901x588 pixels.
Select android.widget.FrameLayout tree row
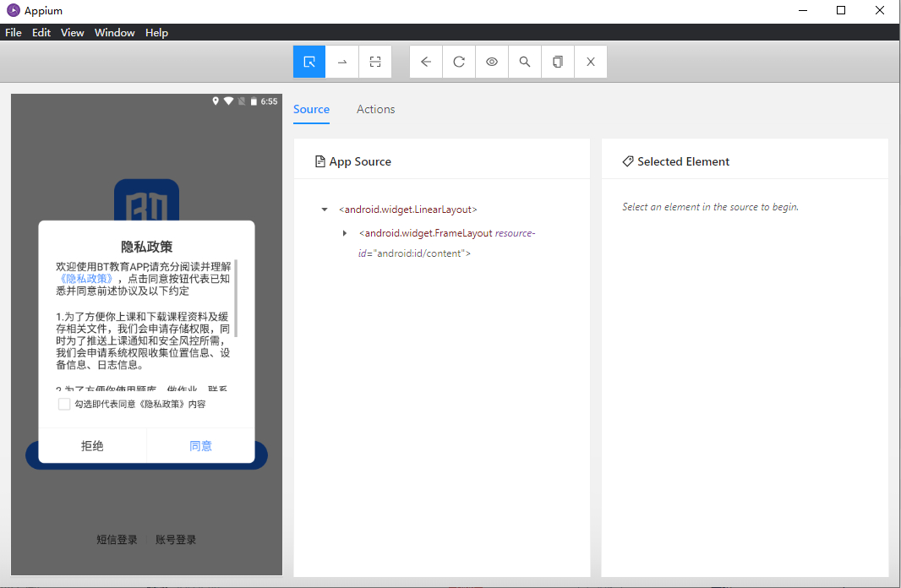pos(447,243)
